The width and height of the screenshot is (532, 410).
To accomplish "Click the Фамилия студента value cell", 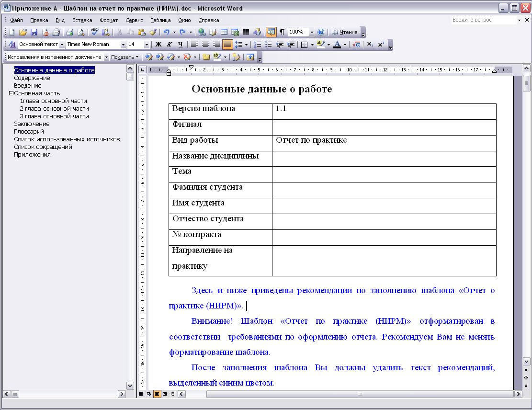I will [x=384, y=190].
